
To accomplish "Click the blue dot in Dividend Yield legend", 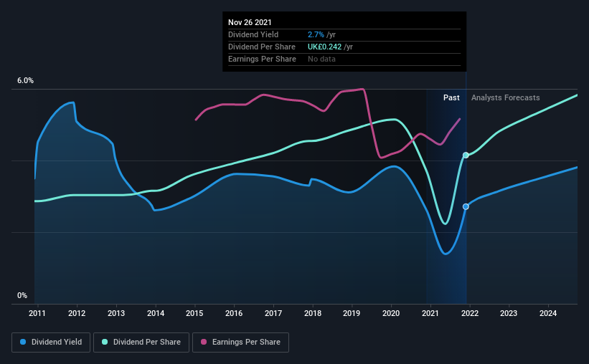I will (23, 342).
